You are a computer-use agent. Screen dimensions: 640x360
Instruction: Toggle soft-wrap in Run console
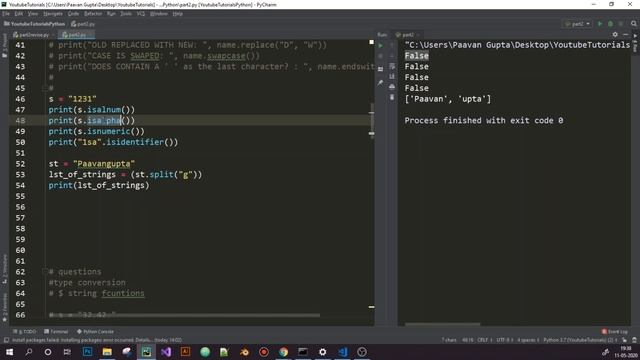(x=392, y=66)
